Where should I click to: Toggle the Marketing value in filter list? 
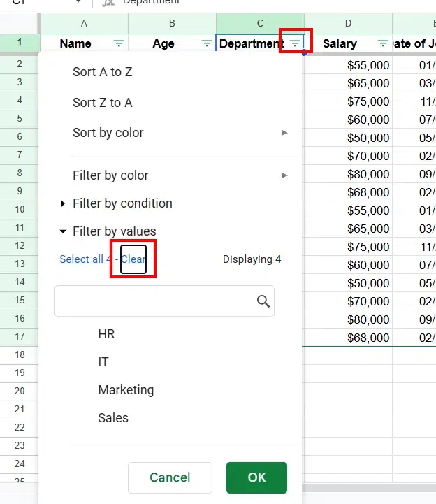(126, 390)
